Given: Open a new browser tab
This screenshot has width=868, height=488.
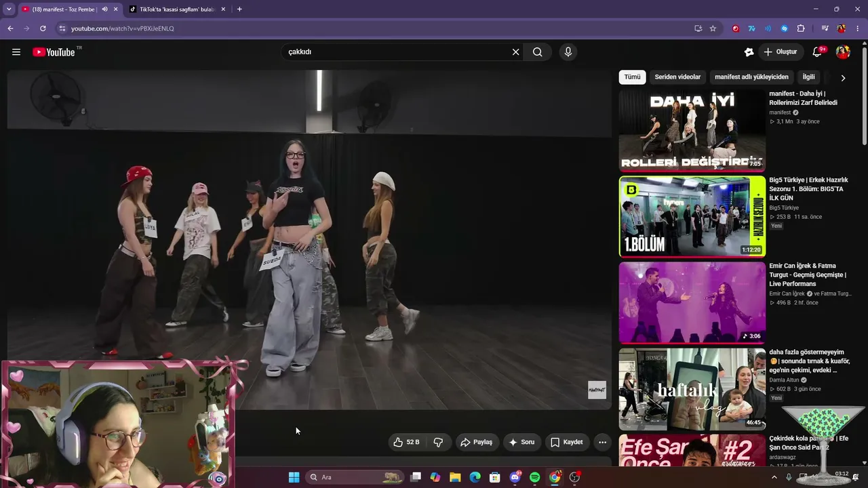Looking at the screenshot, I should coord(239,9).
